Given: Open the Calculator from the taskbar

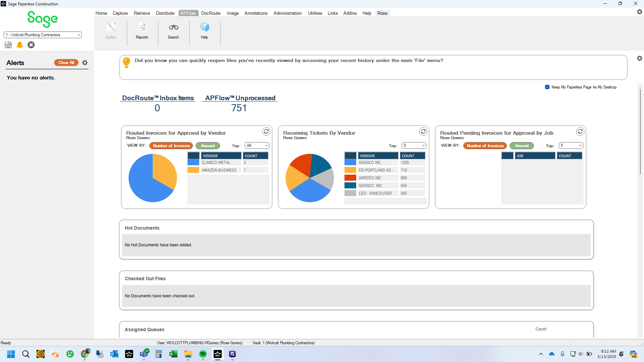Looking at the screenshot, I should click(x=159, y=354).
